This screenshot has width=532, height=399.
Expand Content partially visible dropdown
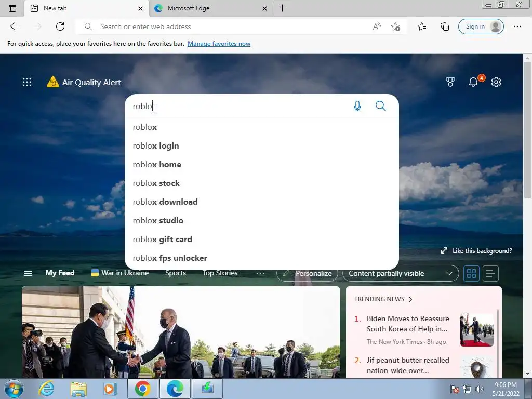point(401,273)
